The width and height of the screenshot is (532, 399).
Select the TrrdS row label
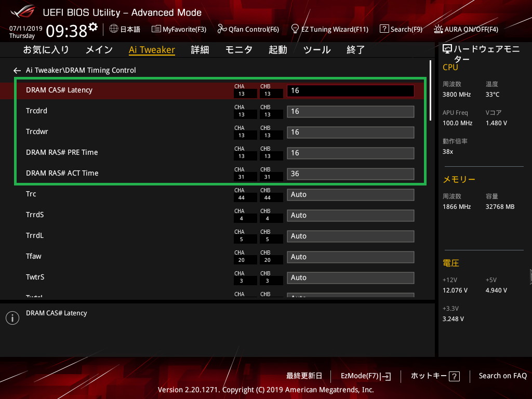pyautogui.click(x=35, y=215)
